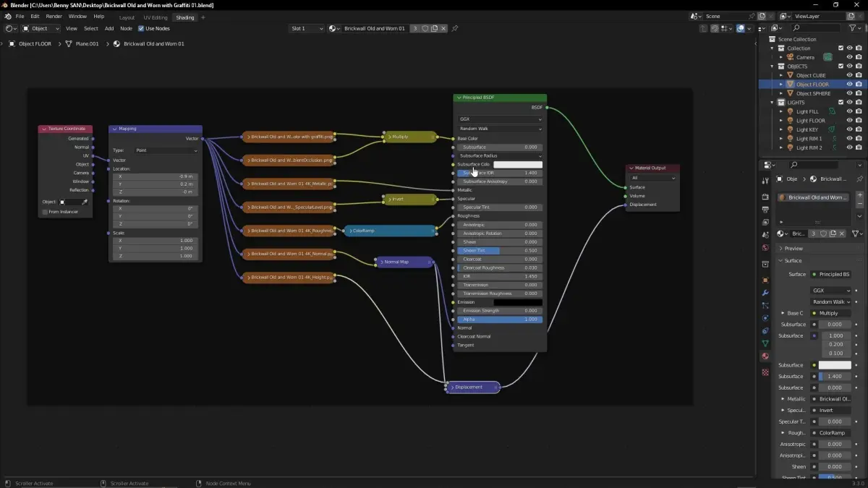The image size is (868, 488).
Task: Click the fake user shield in node header
Action: point(425,29)
